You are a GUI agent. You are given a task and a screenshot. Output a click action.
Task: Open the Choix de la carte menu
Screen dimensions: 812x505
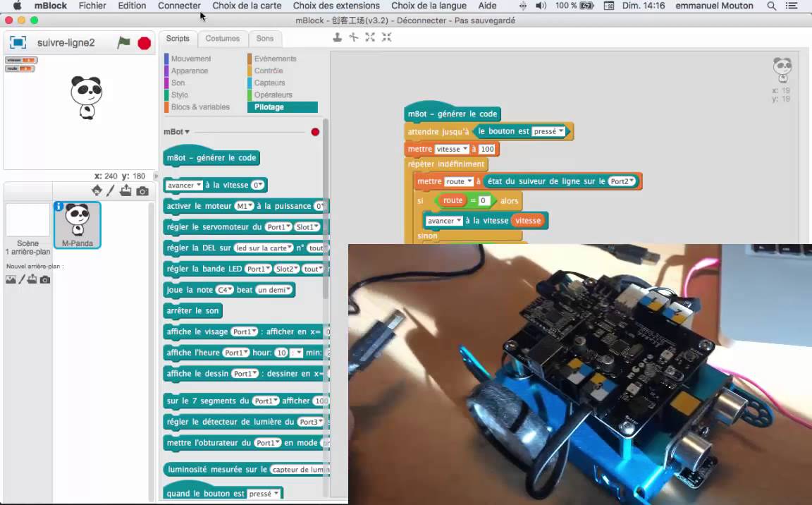pyautogui.click(x=247, y=6)
